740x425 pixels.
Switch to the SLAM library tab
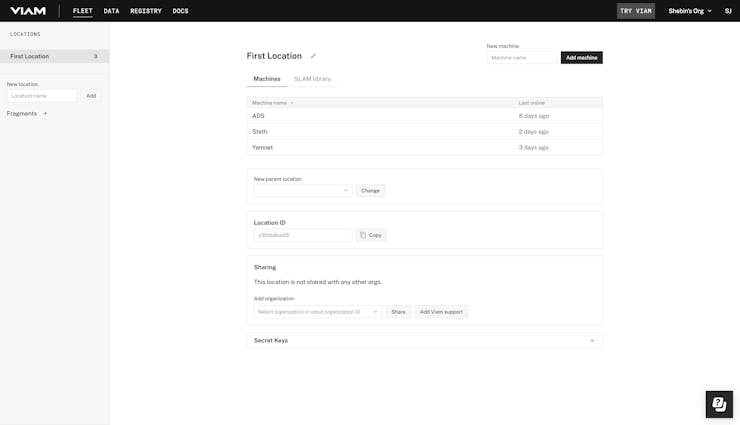[x=312, y=78]
